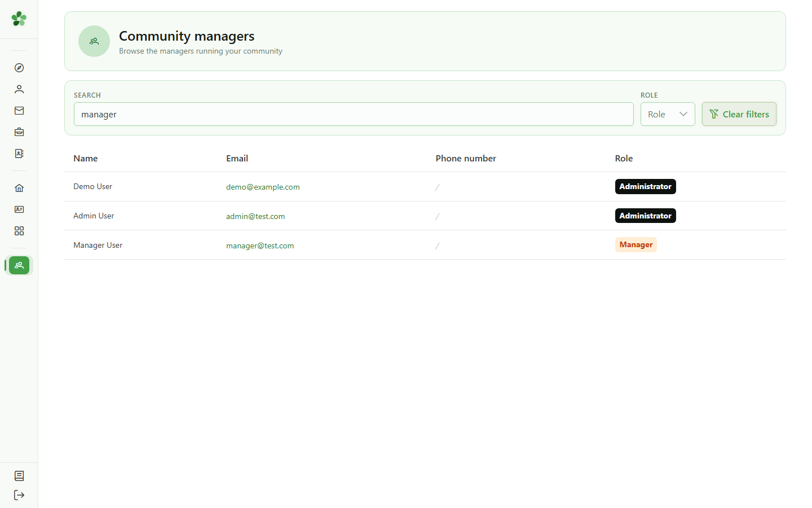Open the envelope mail icon in sidebar
The image size is (812, 508).
(x=19, y=111)
